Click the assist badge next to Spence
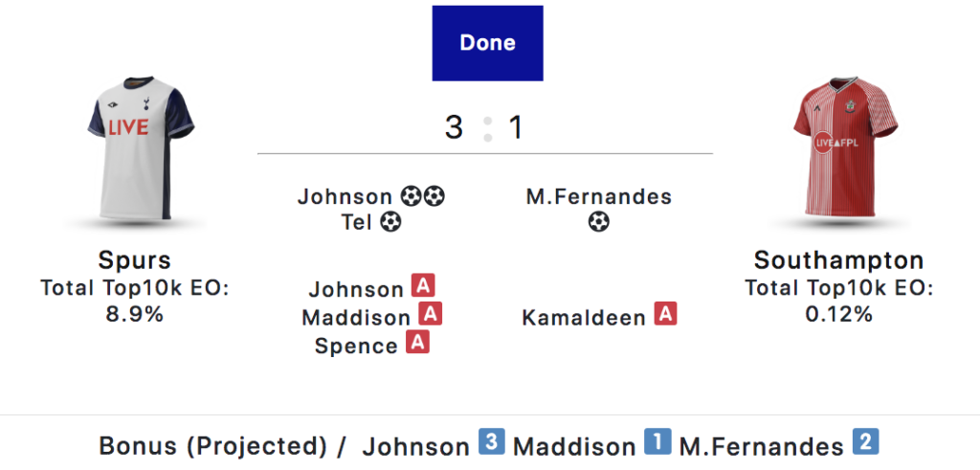This screenshot has height=470, width=980. click(x=416, y=343)
